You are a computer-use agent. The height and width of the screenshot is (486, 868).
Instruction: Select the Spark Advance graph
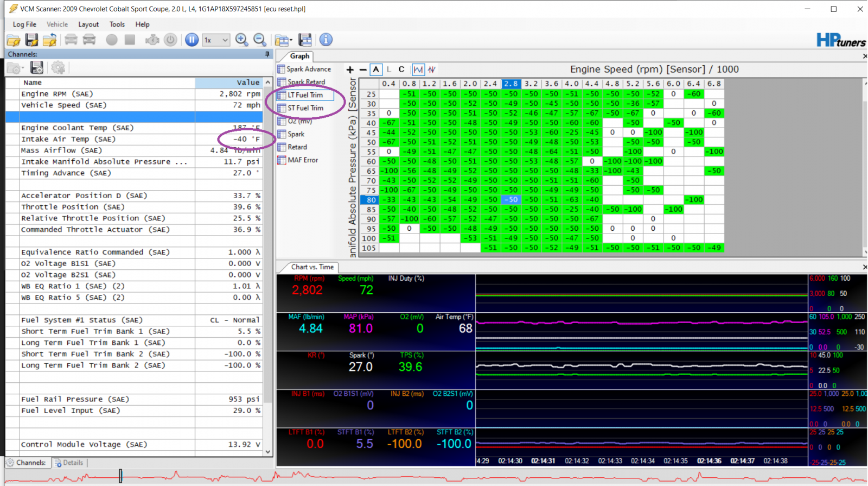(304, 69)
